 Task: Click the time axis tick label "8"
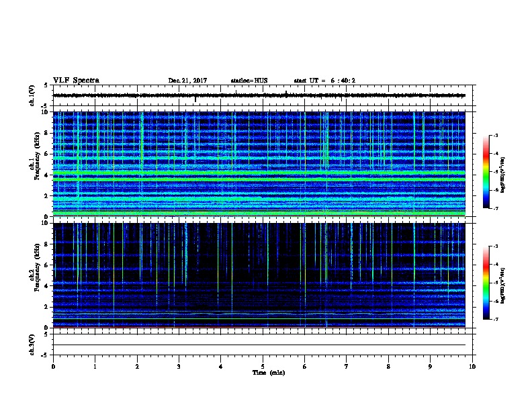tap(388, 367)
